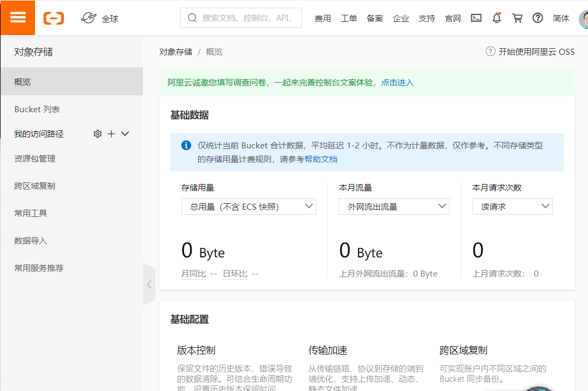Select 概览 in the sidebar
Image resolution: width=588 pixels, height=391 pixels.
coord(72,82)
